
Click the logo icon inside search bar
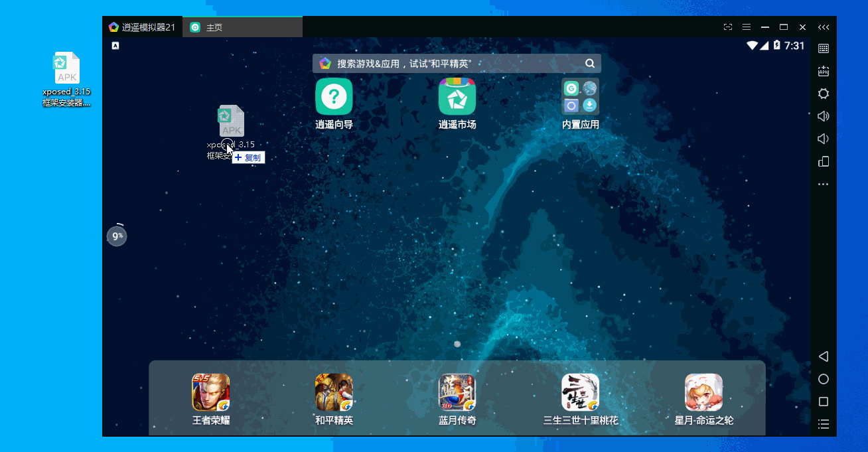[325, 64]
